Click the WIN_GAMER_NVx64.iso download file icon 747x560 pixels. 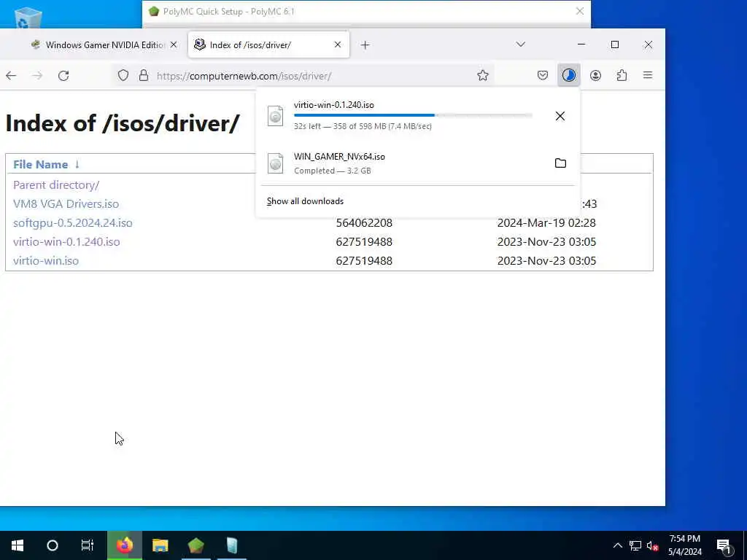click(275, 163)
